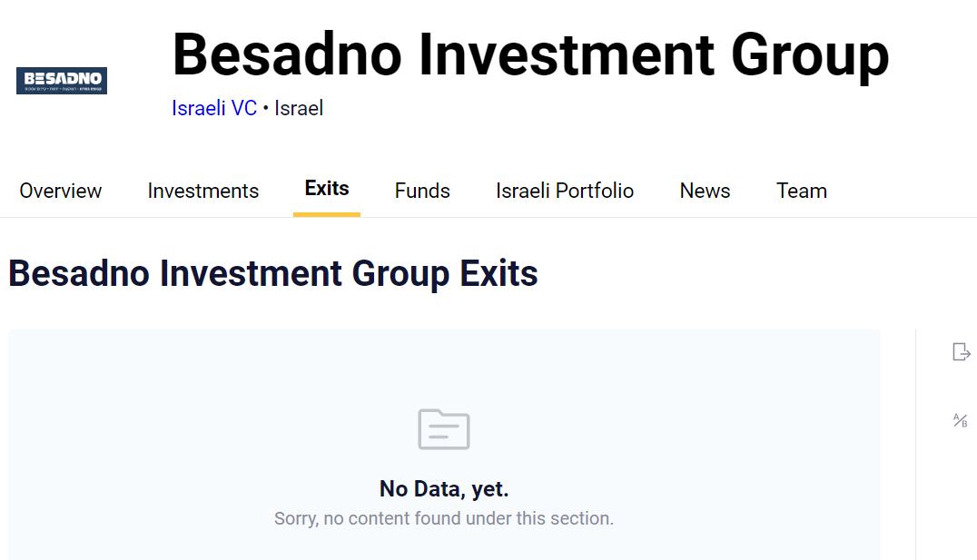Show the Team tab
The height and width of the screenshot is (560, 977).
pos(802,191)
